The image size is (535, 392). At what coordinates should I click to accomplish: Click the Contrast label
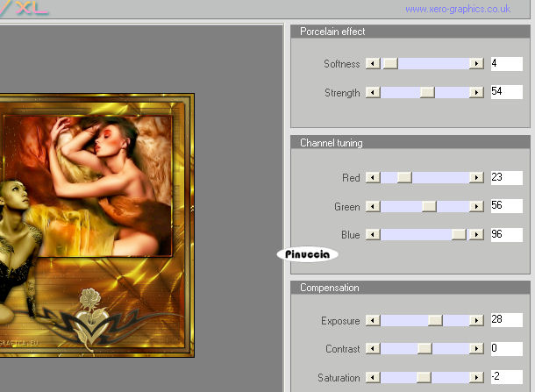click(x=343, y=349)
